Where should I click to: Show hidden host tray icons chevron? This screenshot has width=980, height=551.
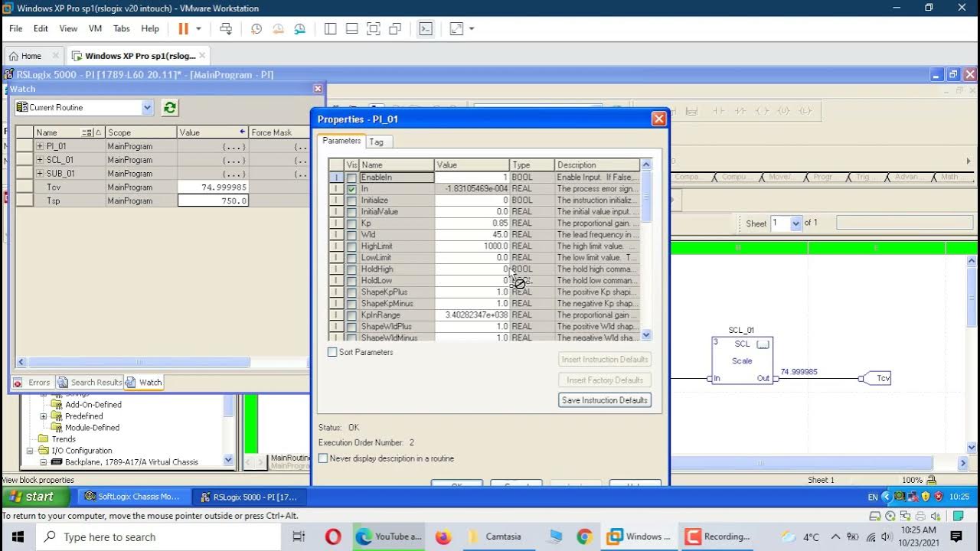tap(835, 536)
